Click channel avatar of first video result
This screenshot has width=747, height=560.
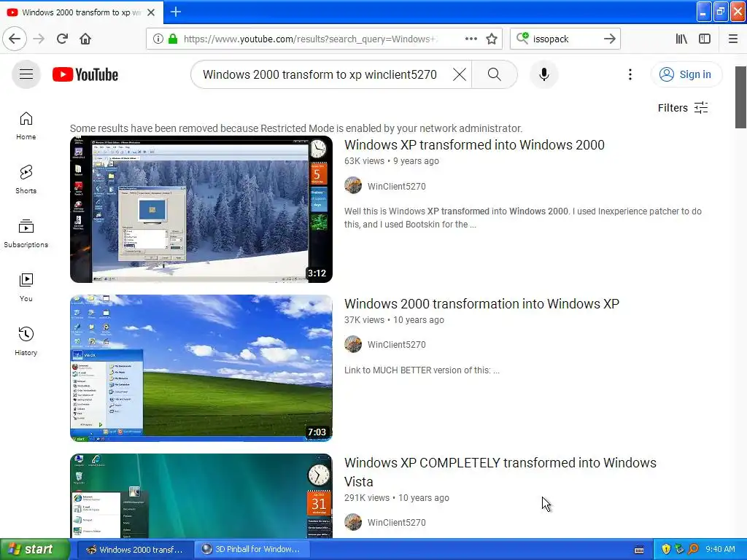pyautogui.click(x=353, y=185)
